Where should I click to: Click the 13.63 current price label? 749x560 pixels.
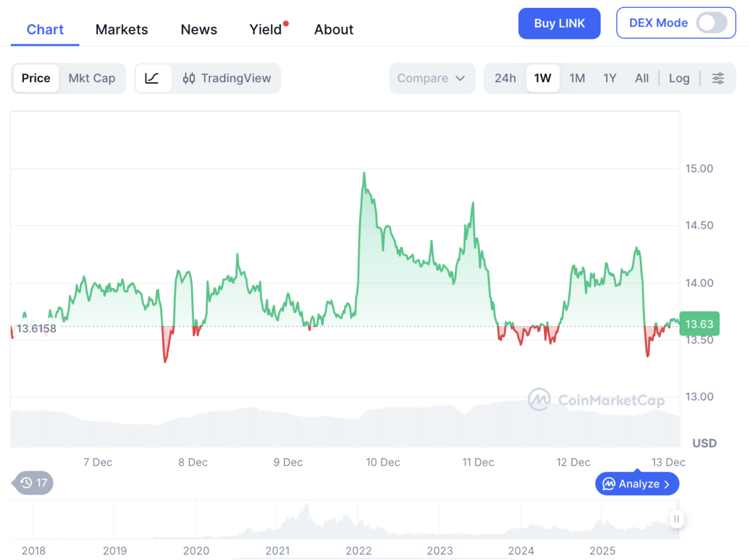(699, 324)
